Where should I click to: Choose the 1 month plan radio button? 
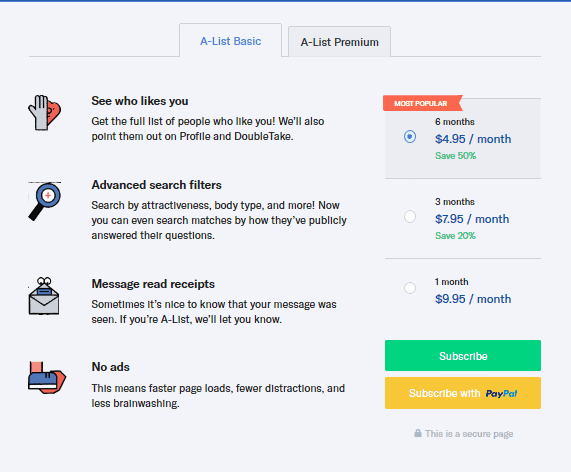pos(410,288)
